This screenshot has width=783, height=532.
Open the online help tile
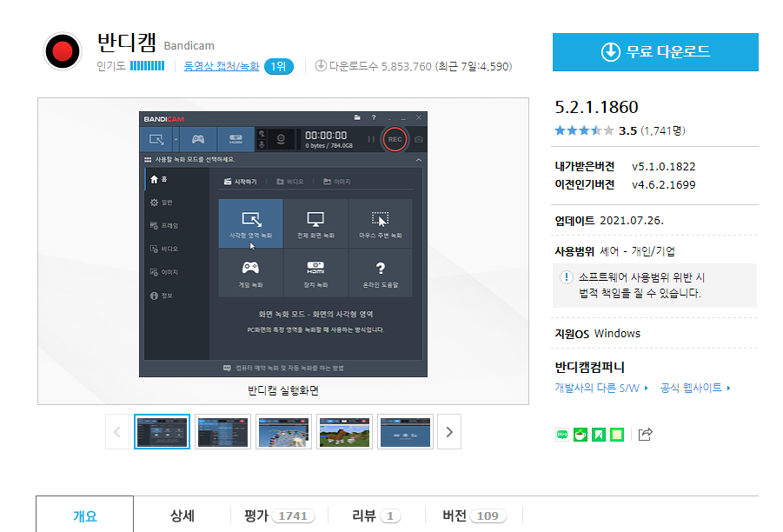(x=381, y=273)
